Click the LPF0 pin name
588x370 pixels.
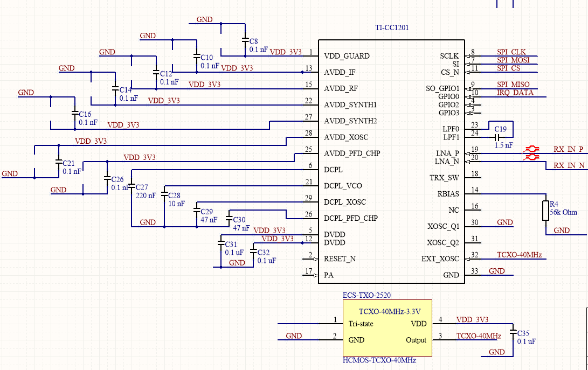coord(451,129)
